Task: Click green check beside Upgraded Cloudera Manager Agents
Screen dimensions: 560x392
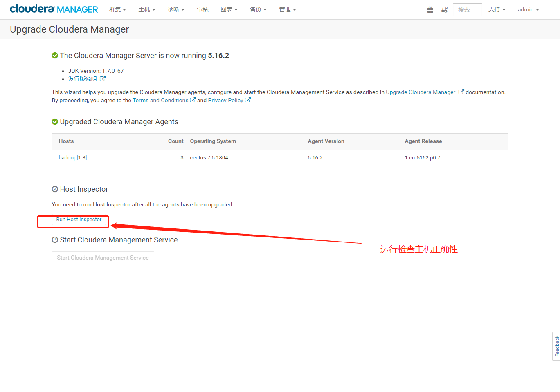Action: 55,122
